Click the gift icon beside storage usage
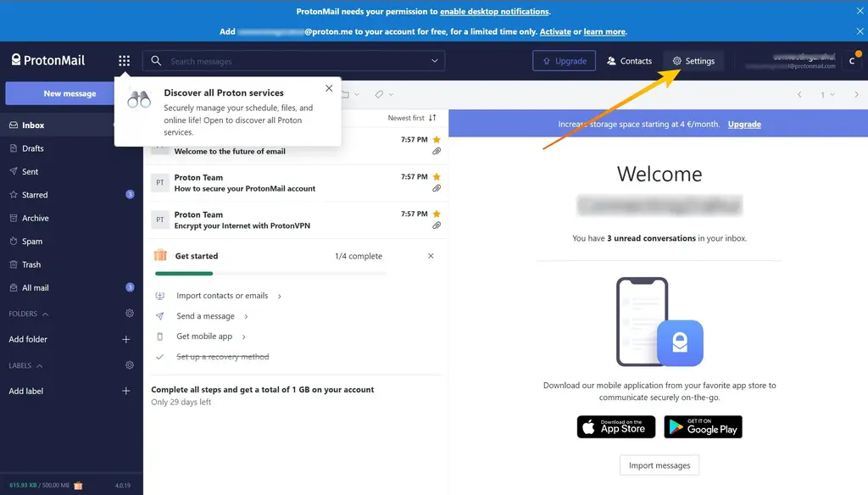Screen dimensions: 868x495 78,486
